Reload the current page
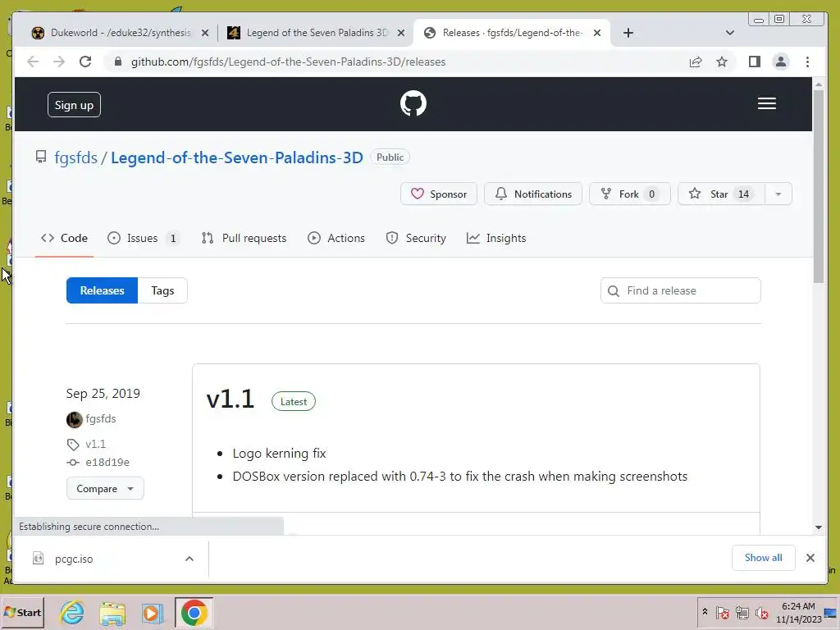 coord(85,62)
